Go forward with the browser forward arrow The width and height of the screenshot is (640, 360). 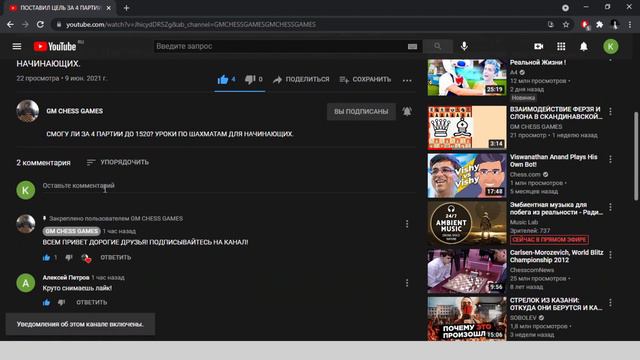(25, 24)
